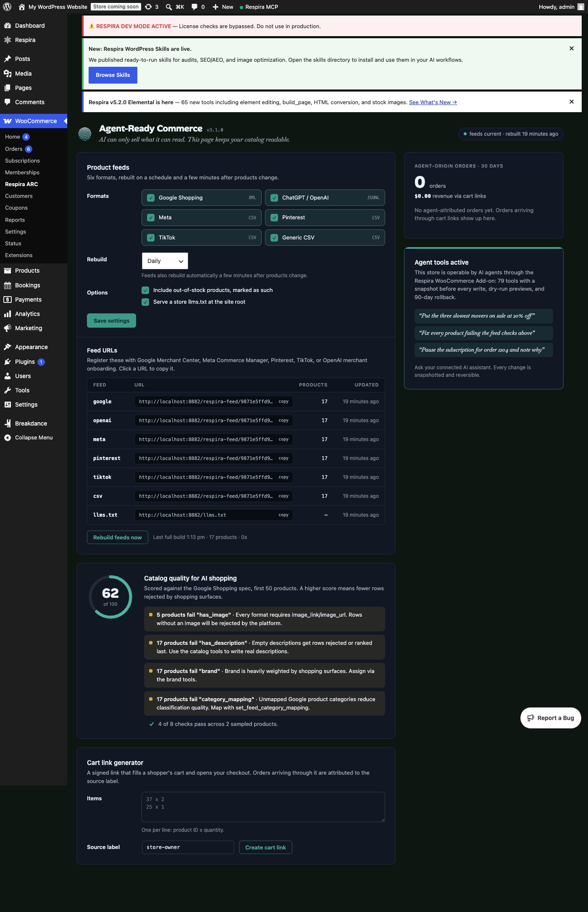Copy the google feed URL
The height and width of the screenshot is (912, 588).
(x=283, y=402)
